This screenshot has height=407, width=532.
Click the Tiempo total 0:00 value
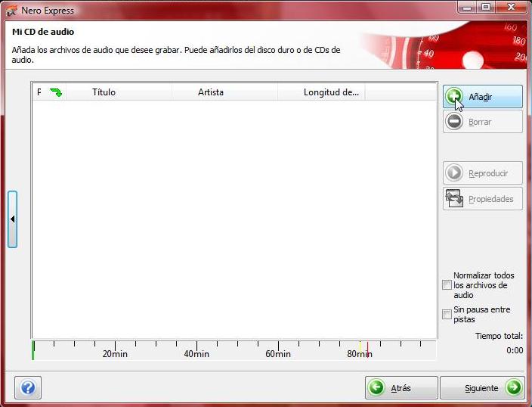pos(515,350)
